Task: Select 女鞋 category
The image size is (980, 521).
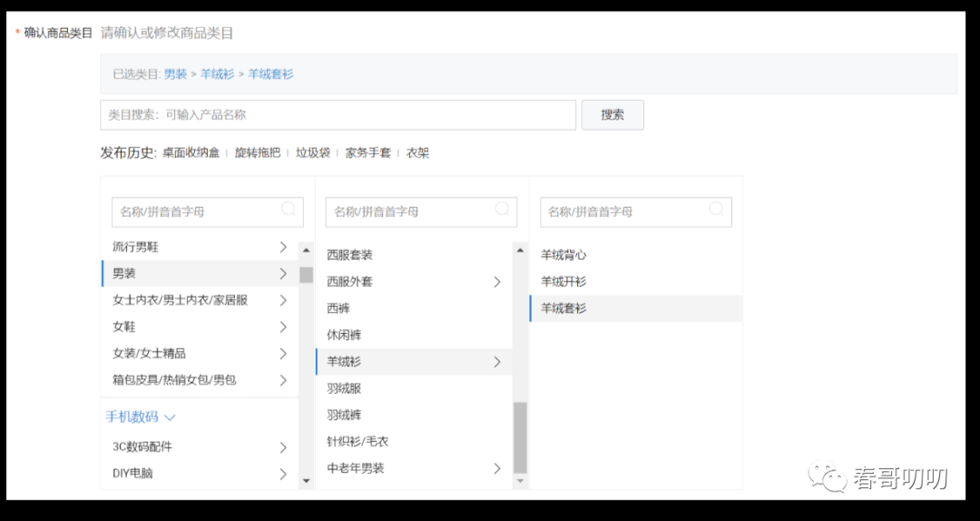Action: click(200, 327)
